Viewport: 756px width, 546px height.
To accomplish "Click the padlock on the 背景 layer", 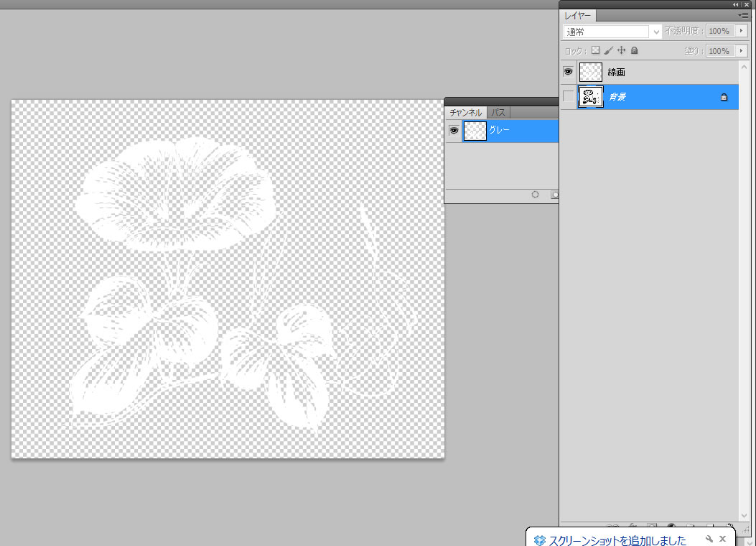I will click(724, 97).
